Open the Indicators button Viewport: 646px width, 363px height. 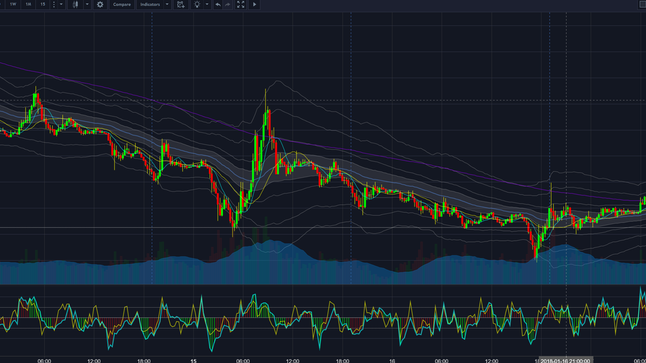(150, 4)
